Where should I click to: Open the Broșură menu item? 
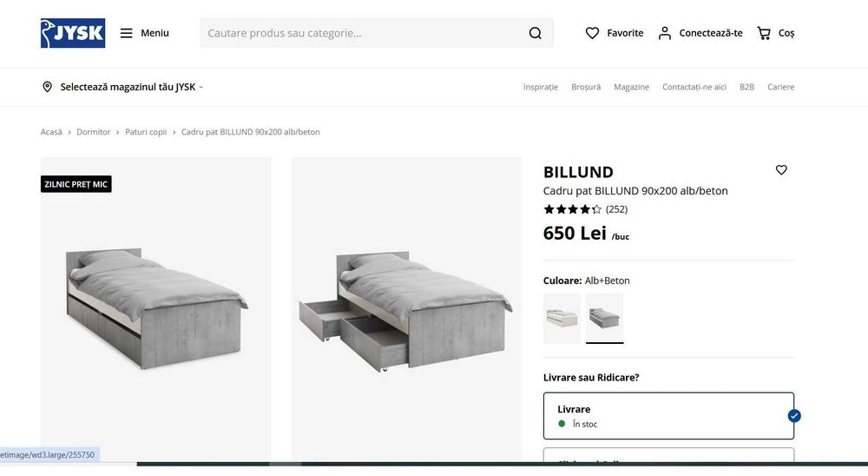[x=586, y=87]
